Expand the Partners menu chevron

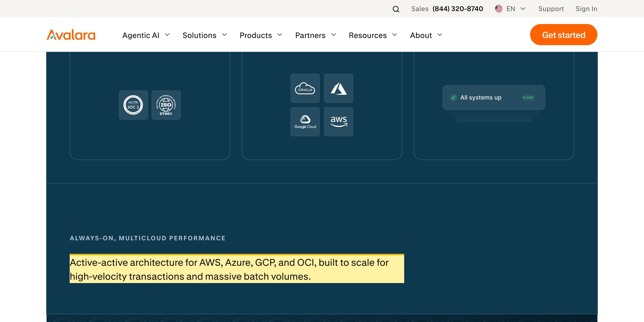point(334,35)
